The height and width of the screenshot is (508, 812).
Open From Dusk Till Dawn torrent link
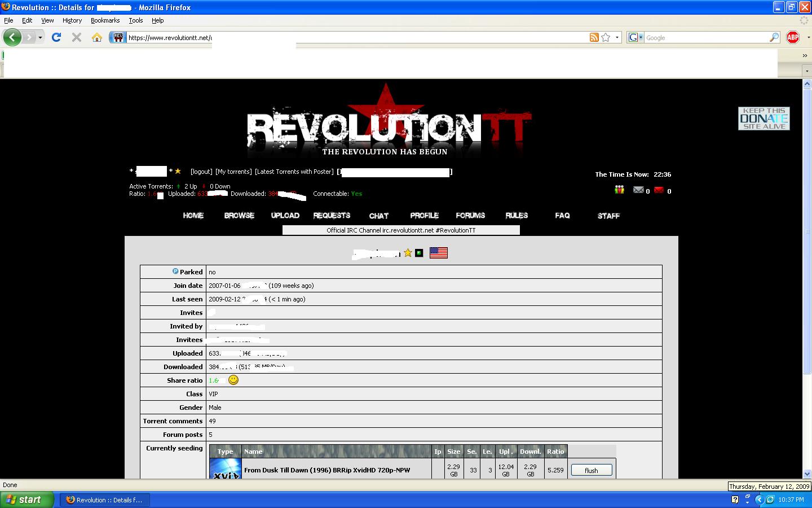(327, 470)
